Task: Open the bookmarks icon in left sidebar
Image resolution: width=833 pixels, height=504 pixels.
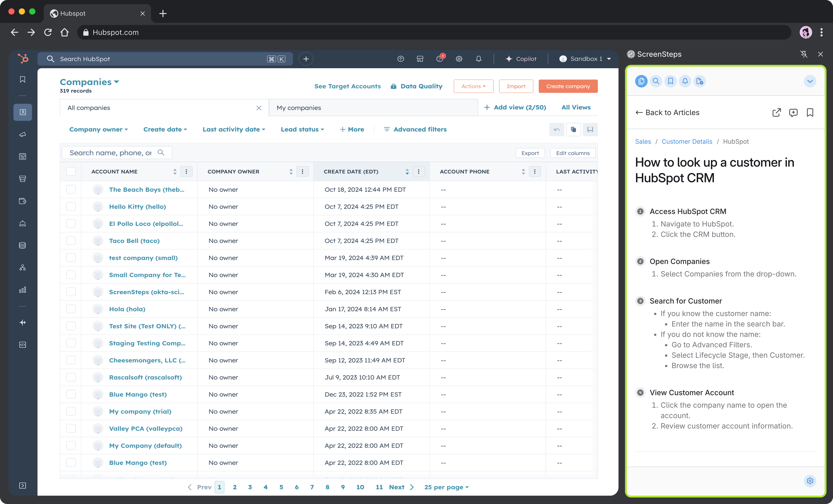Action: coord(23,79)
